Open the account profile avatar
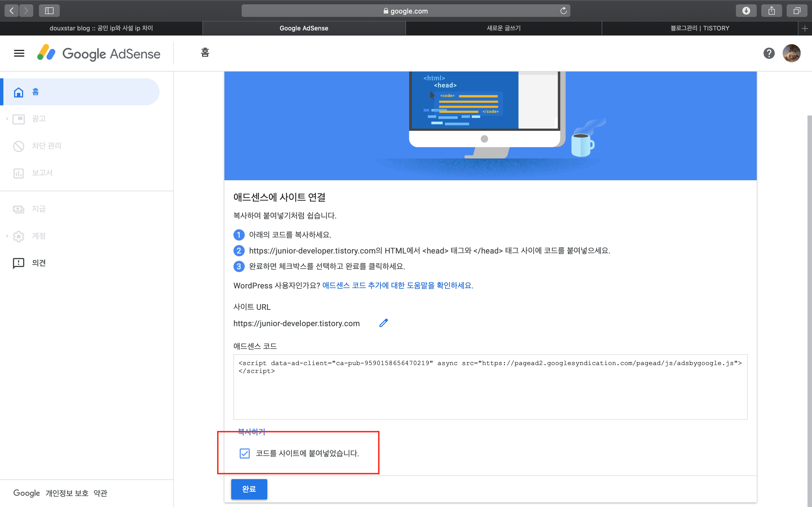 [x=791, y=53]
